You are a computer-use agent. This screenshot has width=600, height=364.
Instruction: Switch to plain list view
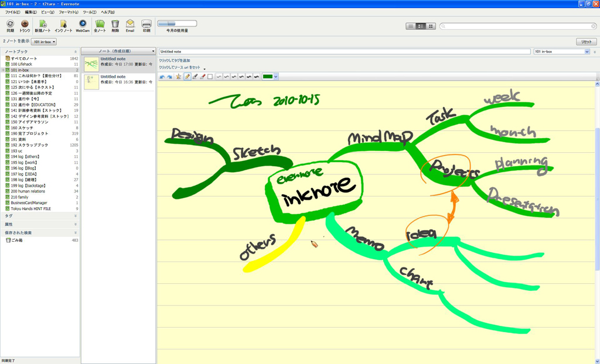click(411, 26)
